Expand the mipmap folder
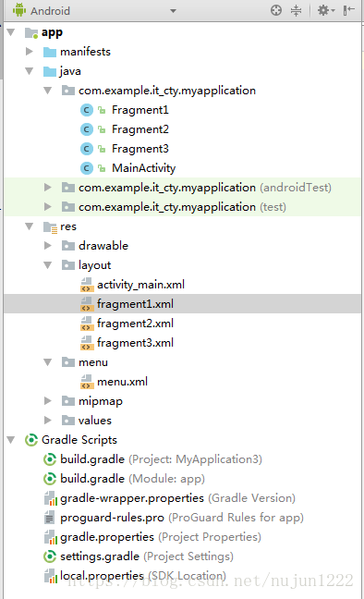364x599 pixels. coord(47,401)
